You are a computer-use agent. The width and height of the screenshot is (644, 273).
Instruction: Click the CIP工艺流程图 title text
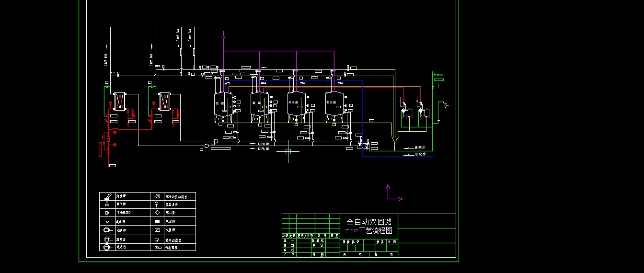click(369, 230)
